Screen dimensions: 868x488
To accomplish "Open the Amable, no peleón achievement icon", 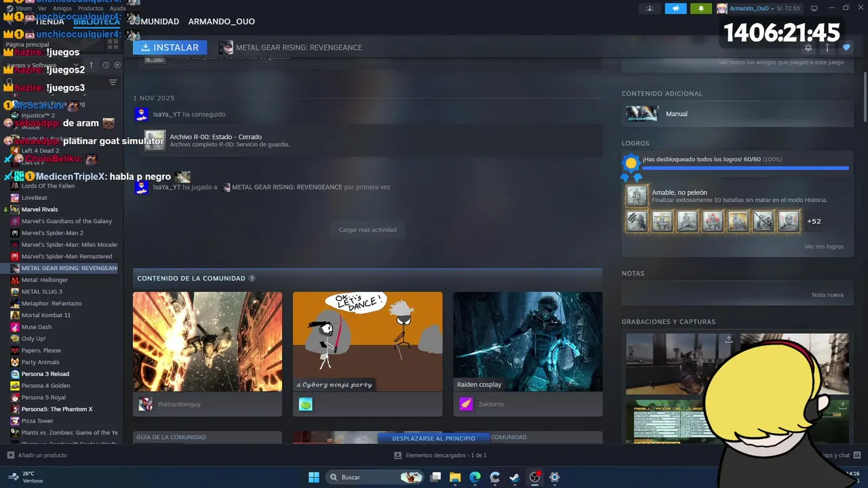I will [x=636, y=196].
